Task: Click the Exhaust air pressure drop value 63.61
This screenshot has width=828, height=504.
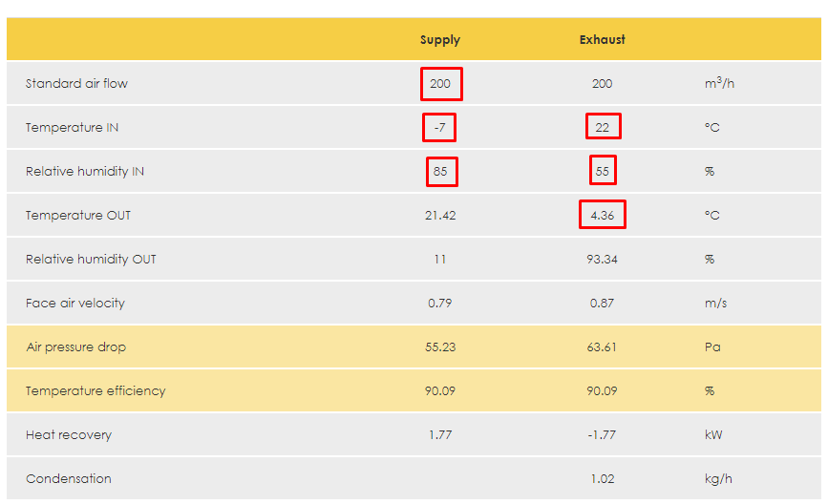Action: [603, 347]
